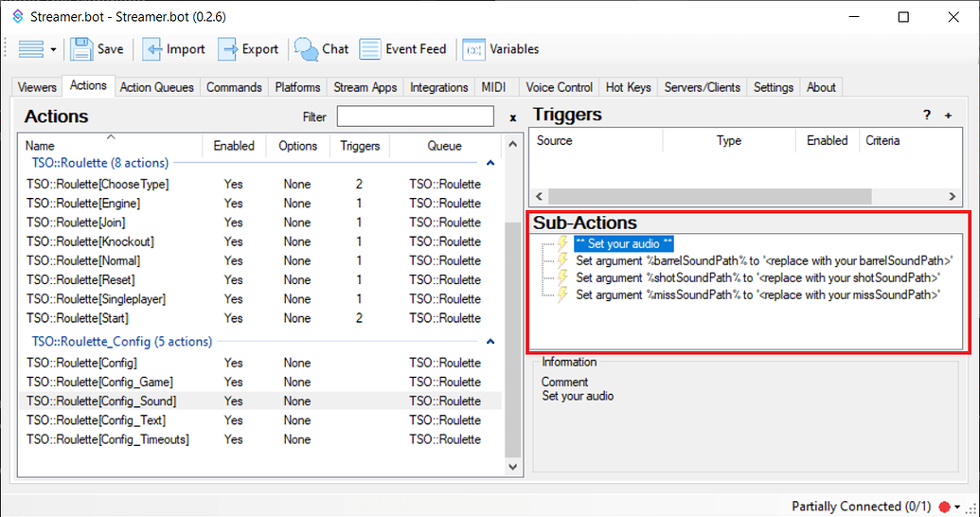Screen dimensions: 980x517
Task: Select TSO::Roulette[Engine] action
Action: coord(260,204)
